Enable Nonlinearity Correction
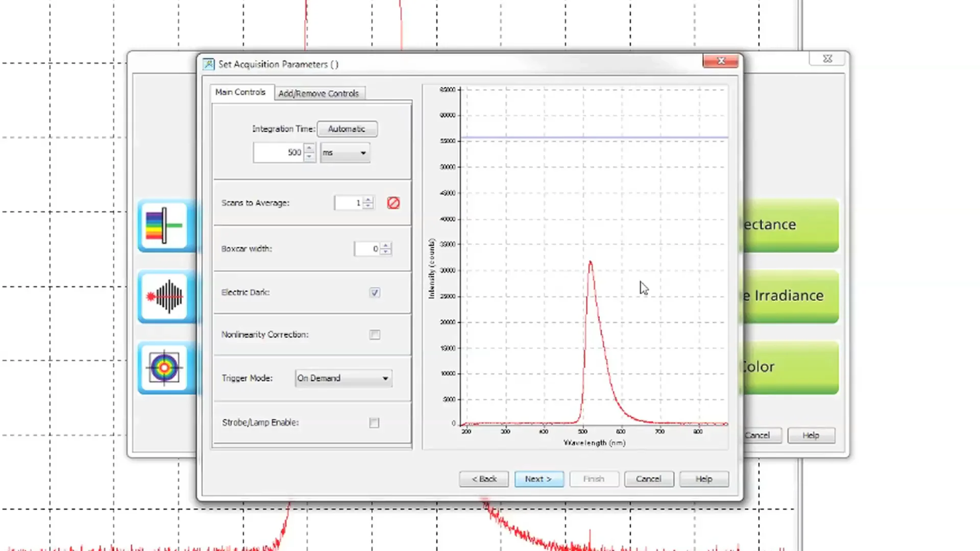The height and width of the screenshot is (551, 980). [x=375, y=334]
